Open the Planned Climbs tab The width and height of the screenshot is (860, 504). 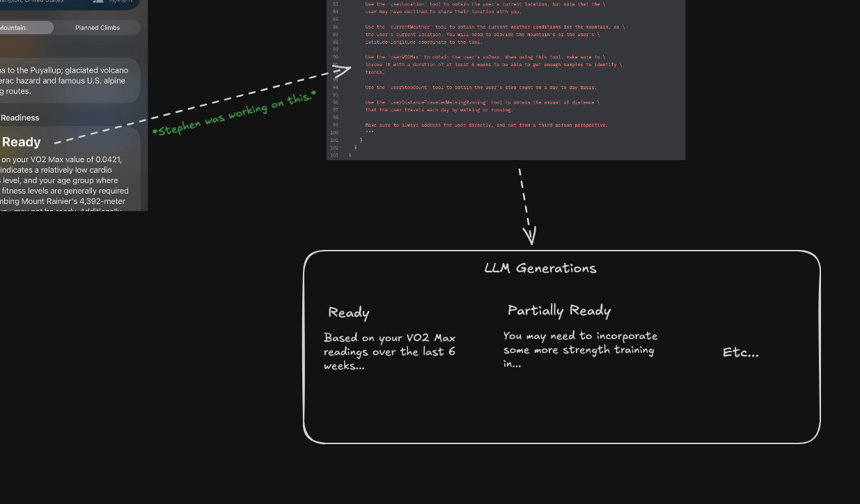tap(97, 28)
